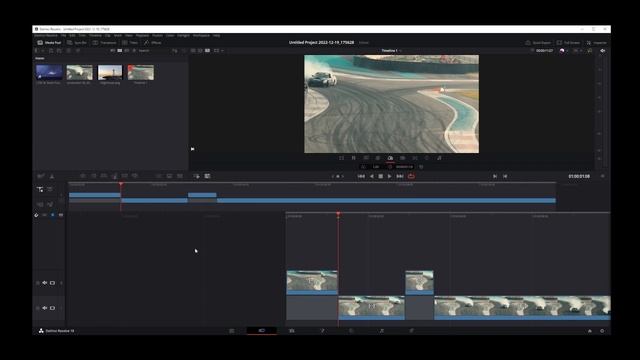The image size is (640, 360).
Task: Select the Color tool below the viewer
Action: [427, 158]
